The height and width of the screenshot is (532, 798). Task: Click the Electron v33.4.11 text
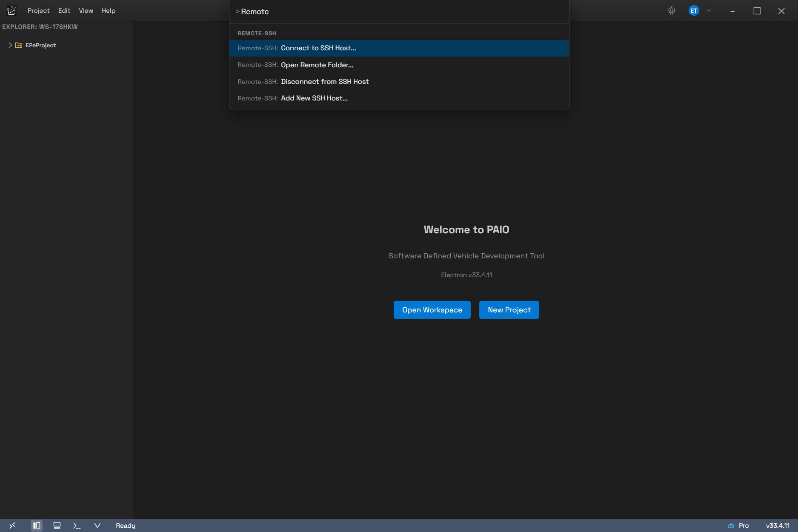pyautogui.click(x=466, y=275)
